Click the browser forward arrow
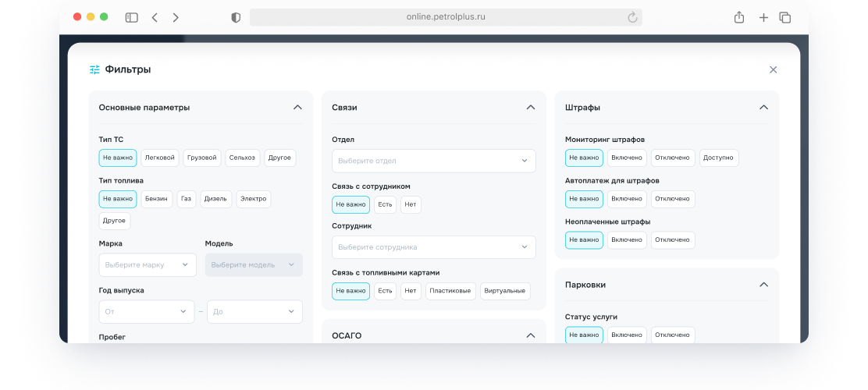Viewport: 868px width, 390px height. point(176,17)
